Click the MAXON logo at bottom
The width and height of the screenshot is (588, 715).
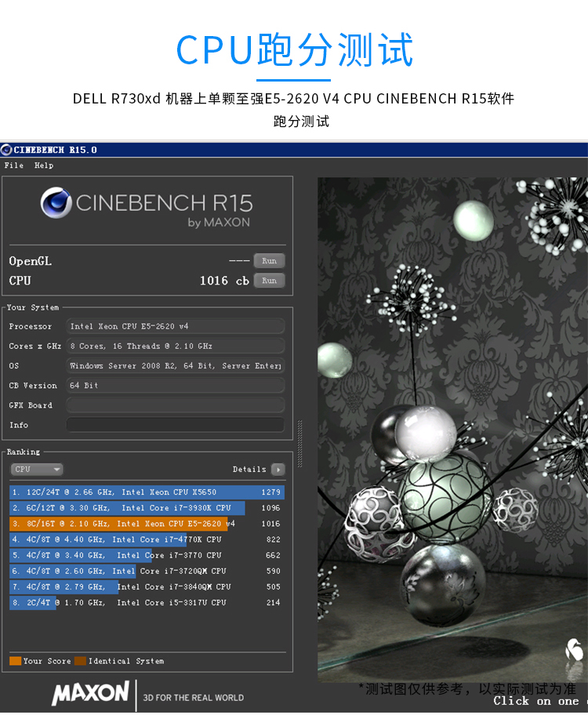[x=90, y=693]
